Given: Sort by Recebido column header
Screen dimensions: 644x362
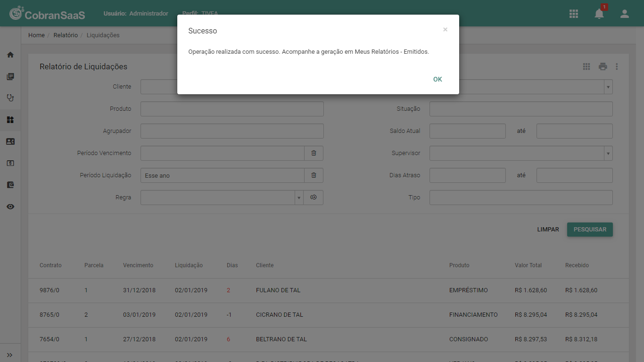Looking at the screenshot, I should pos(577,265).
